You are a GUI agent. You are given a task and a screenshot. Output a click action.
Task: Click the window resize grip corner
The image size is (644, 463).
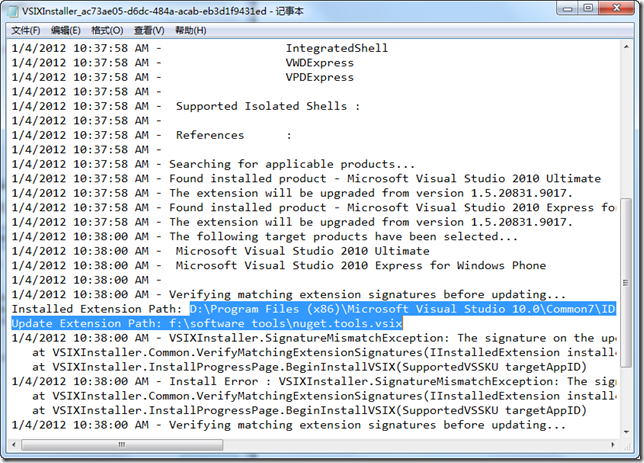(x=627, y=445)
